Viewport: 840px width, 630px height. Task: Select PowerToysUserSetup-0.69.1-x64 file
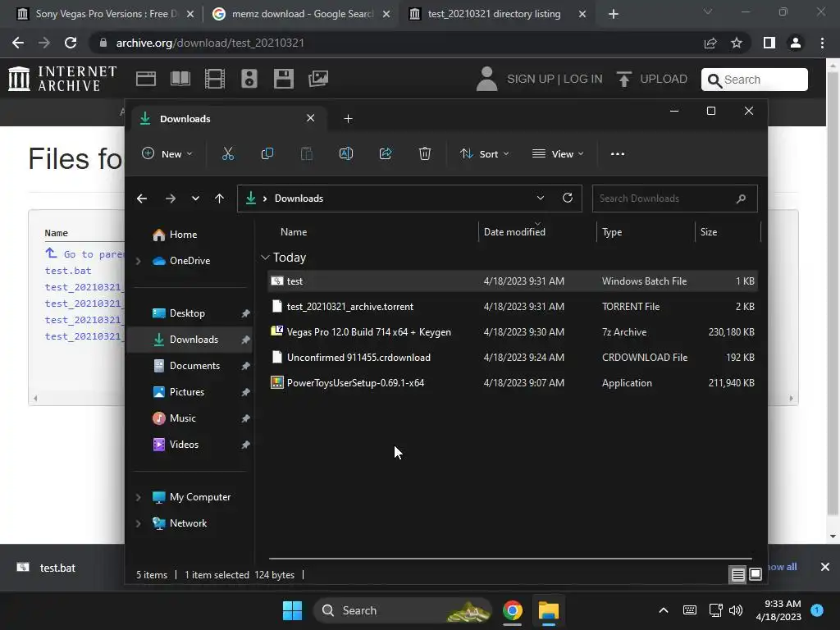click(x=513, y=383)
